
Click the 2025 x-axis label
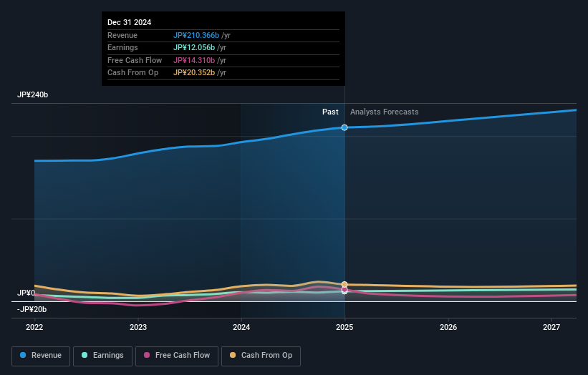[344, 327]
